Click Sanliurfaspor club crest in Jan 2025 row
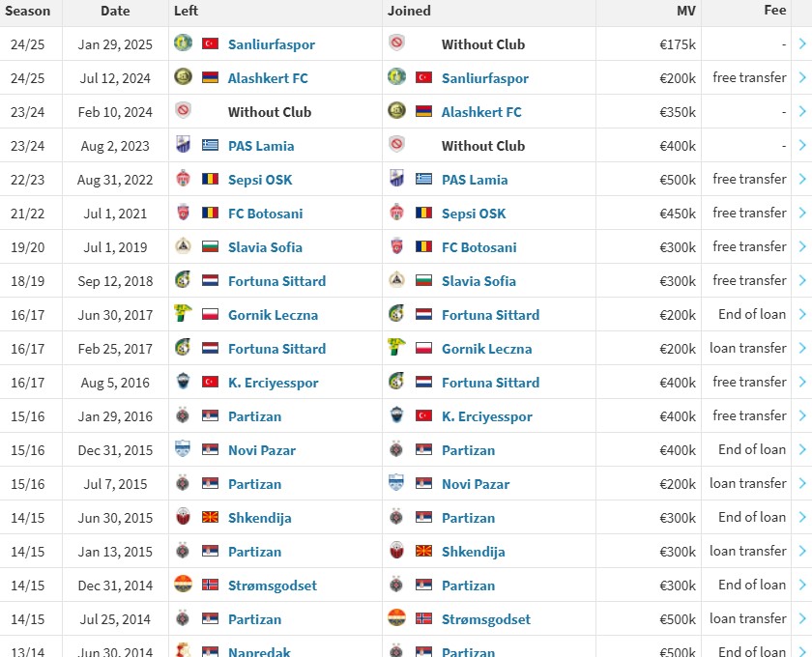This screenshot has width=812, height=657. [x=183, y=43]
